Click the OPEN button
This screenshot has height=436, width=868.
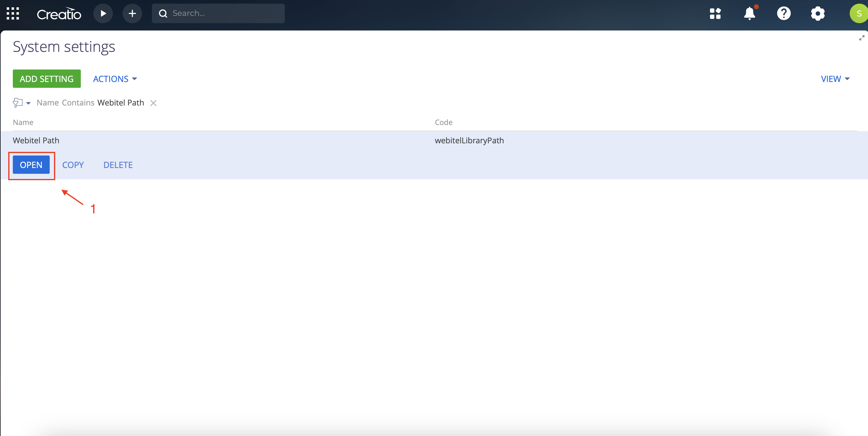[x=31, y=165]
